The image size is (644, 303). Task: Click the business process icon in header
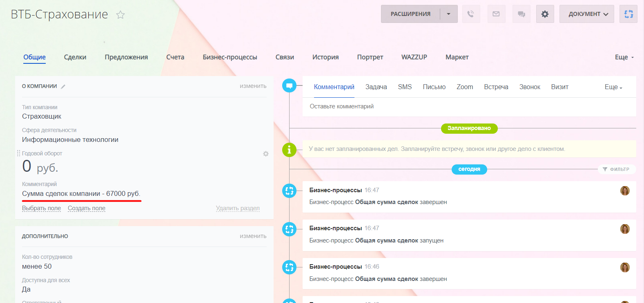[628, 14]
